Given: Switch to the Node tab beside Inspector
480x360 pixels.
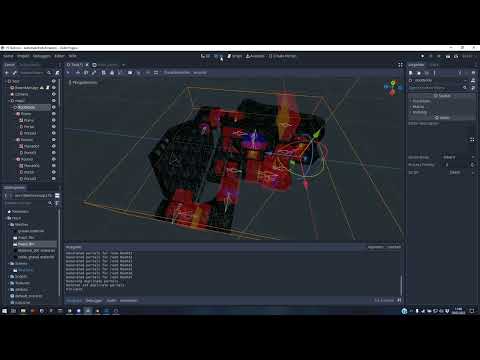Looking at the screenshot, I should tap(434, 65).
